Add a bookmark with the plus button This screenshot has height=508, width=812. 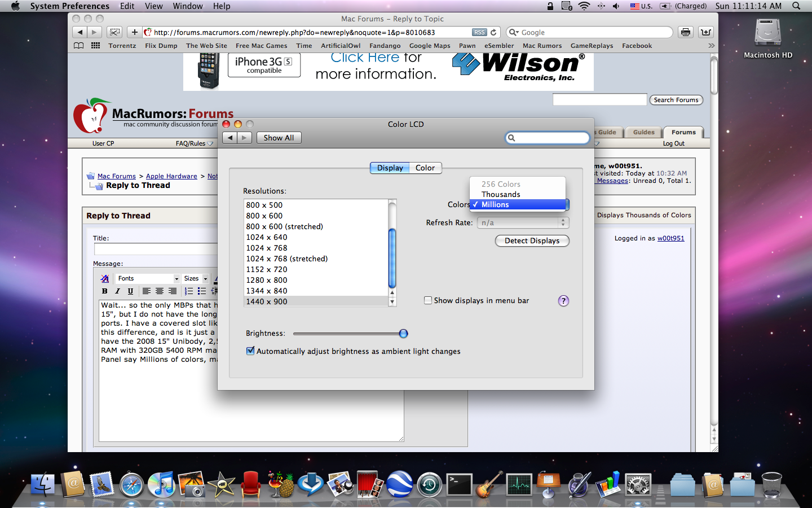[134, 32]
